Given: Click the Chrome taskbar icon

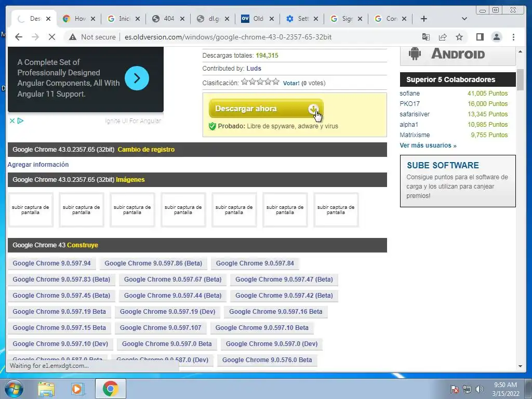Looking at the screenshot, I should [x=111, y=389].
